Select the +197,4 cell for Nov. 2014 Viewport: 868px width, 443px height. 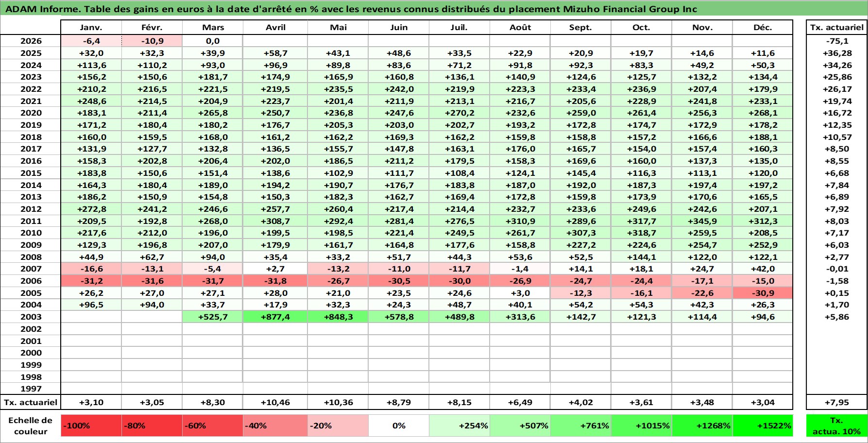702,185
